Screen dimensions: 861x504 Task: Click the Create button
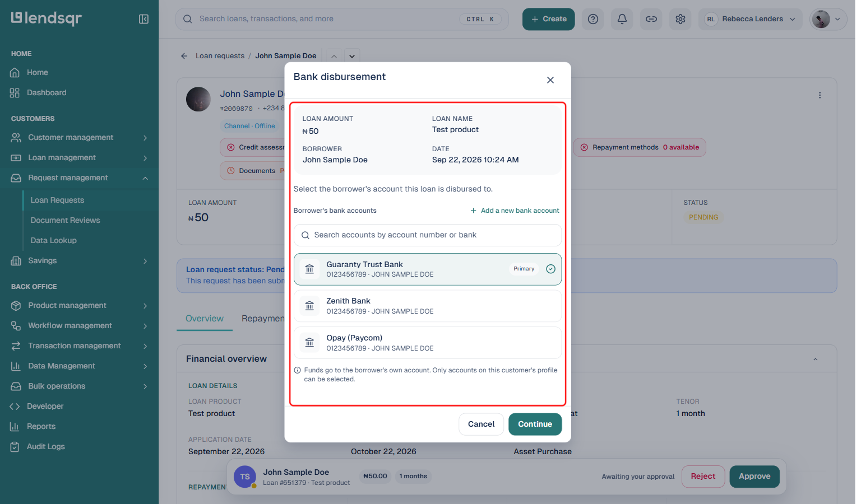(x=549, y=19)
